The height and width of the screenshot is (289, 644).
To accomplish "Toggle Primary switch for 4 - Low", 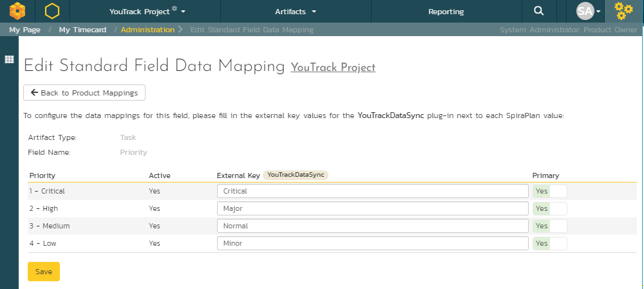I will coord(549,243).
